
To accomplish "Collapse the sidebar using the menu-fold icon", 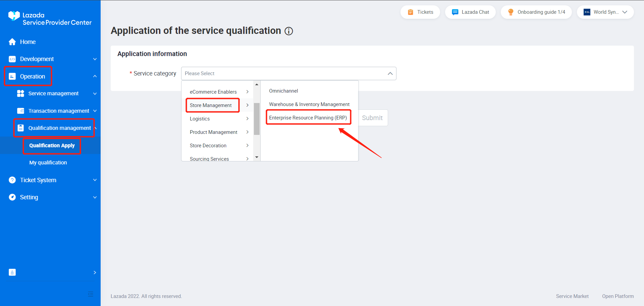I will (91, 294).
